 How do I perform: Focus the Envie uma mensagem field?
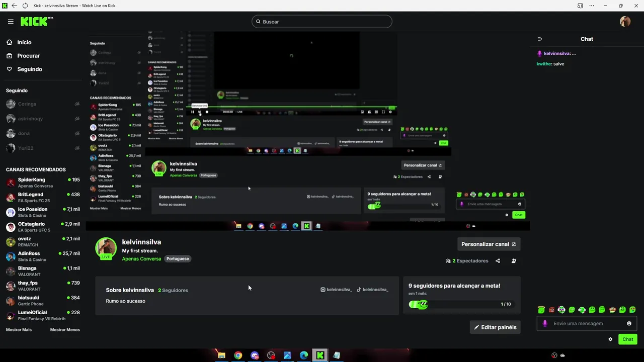tap(587, 323)
